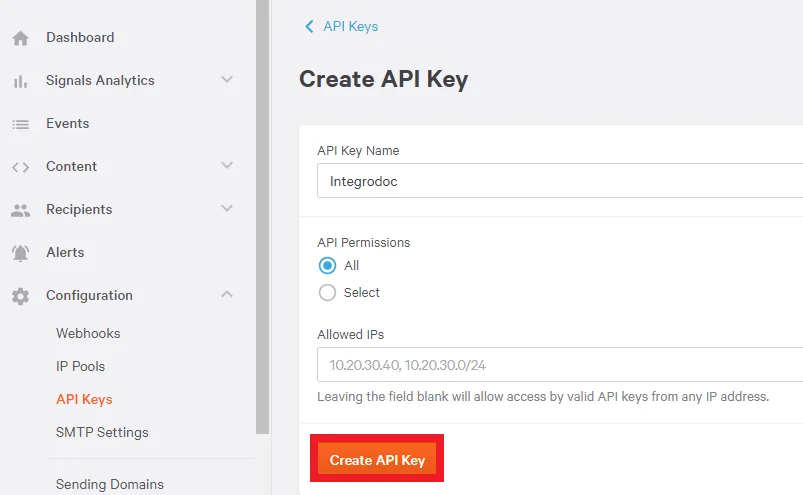
Task: Click the Dashboard home icon
Action: 20,38
